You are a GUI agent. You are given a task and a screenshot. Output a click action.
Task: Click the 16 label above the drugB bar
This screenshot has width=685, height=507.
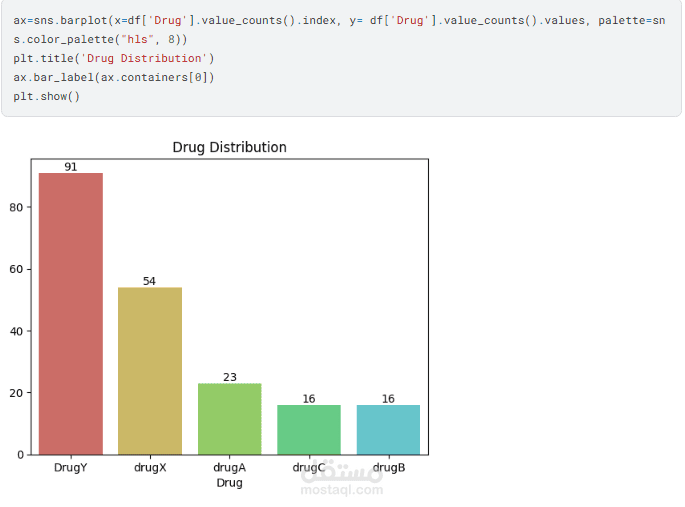click(x=388, y=399)
